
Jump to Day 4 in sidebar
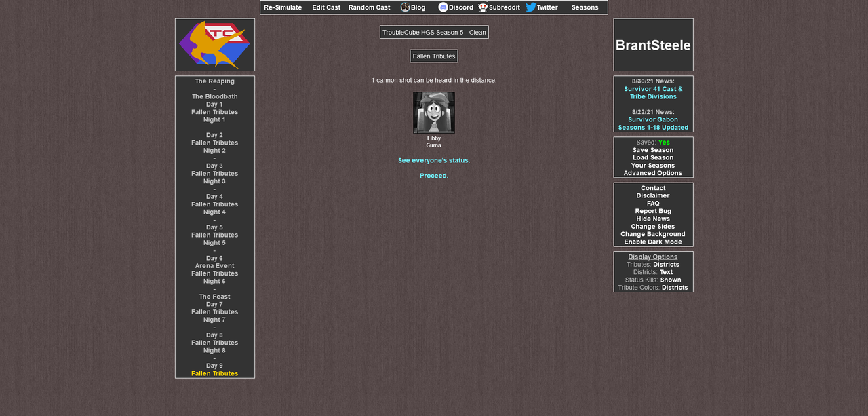point(215,197)
